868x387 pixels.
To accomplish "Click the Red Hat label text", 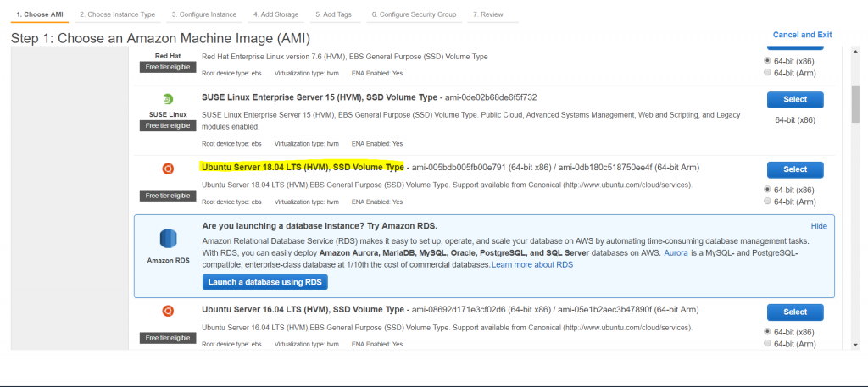I will click(168, 56).
